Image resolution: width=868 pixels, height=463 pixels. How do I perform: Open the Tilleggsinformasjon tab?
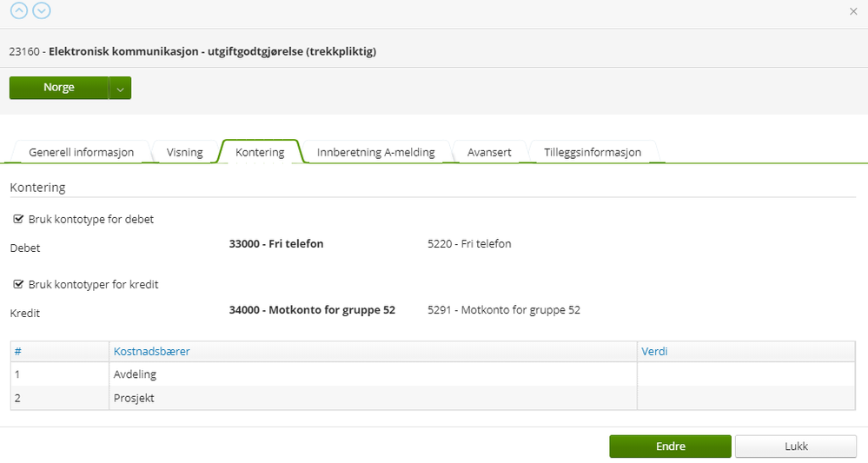coord(593,152)
